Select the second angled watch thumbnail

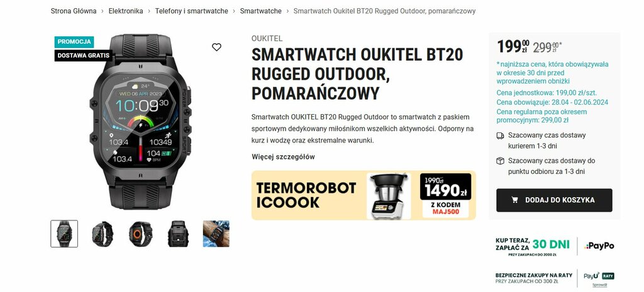tap(103, 234)
